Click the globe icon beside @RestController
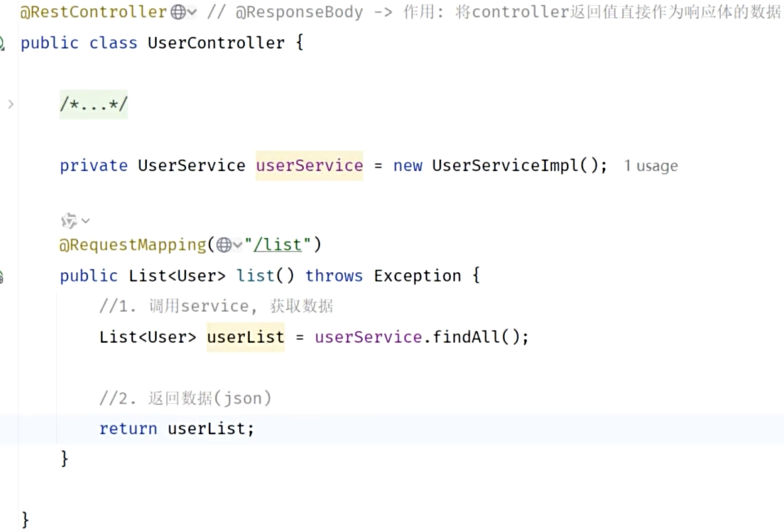The image size is (784, 532). [x=177, y=11]
